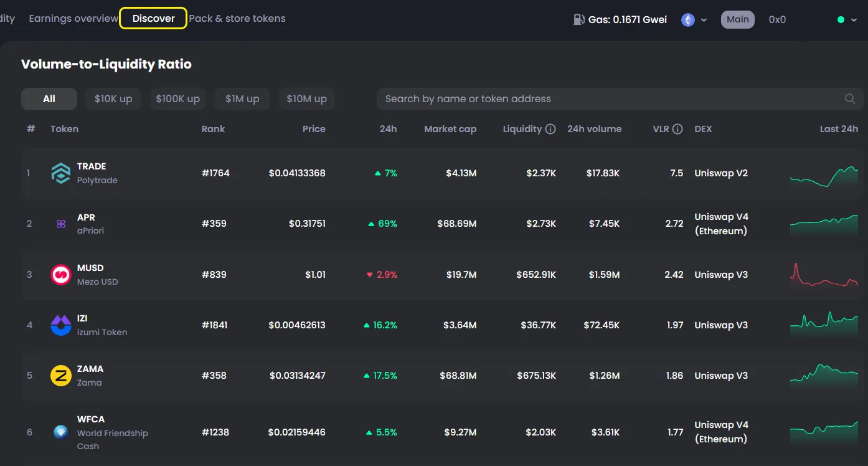
Task: Click Uniswap V4 (Ethereum) in APR row
Action: [721, 224]
